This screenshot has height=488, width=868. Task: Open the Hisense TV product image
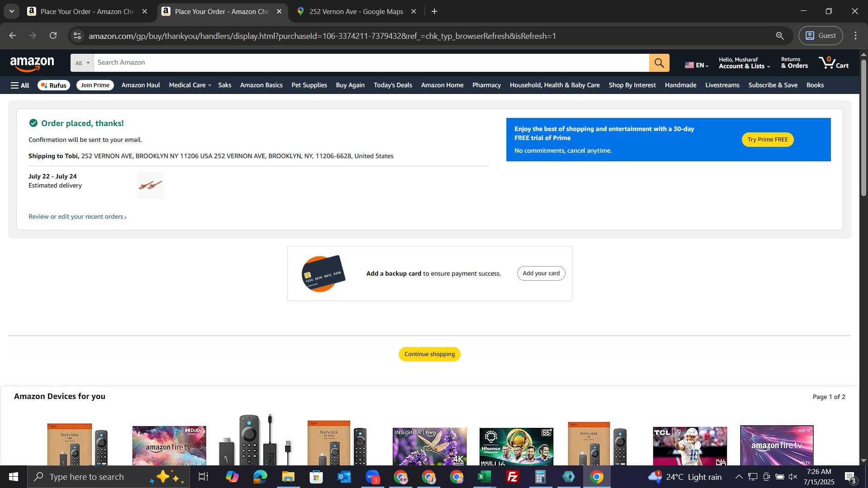(516, 446)
